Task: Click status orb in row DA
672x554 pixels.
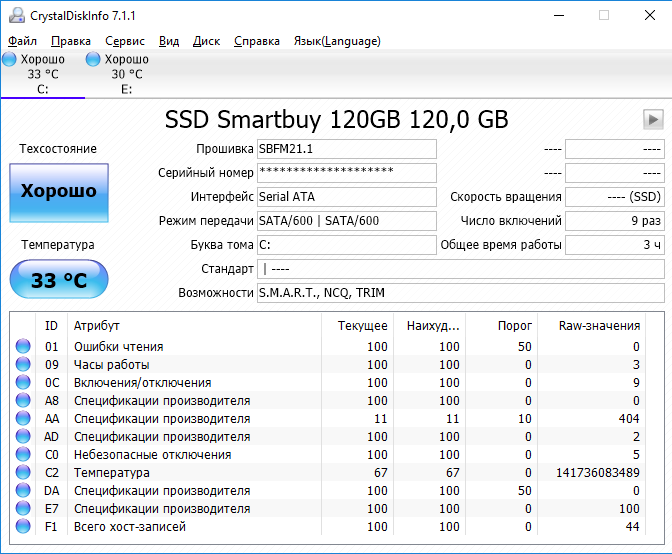Action: tap(23, 490)
